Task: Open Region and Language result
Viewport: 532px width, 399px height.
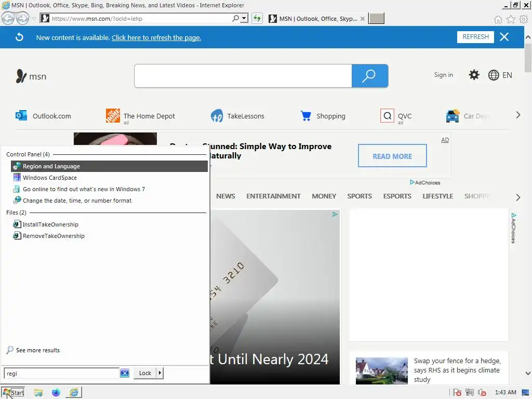Action: tap(109, 166)
